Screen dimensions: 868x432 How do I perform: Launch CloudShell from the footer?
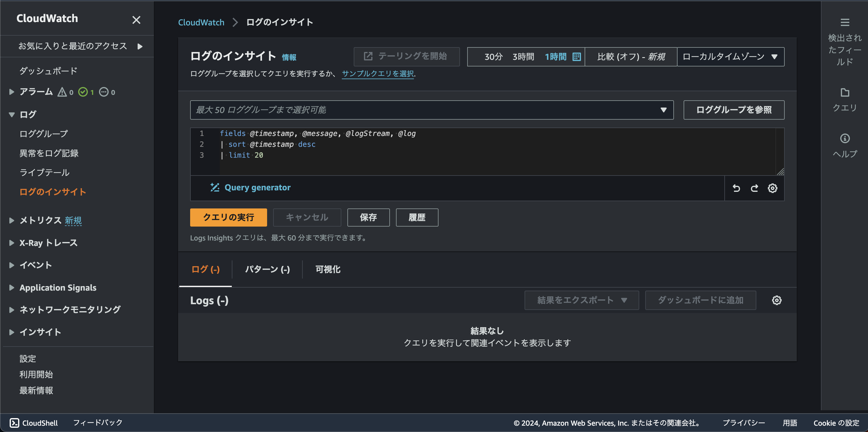(x=34, y=423)
